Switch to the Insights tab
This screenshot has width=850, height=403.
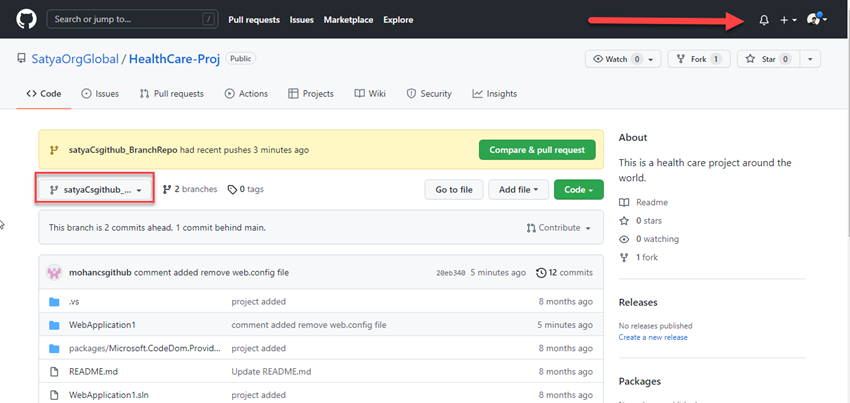(x=494, y=94)
